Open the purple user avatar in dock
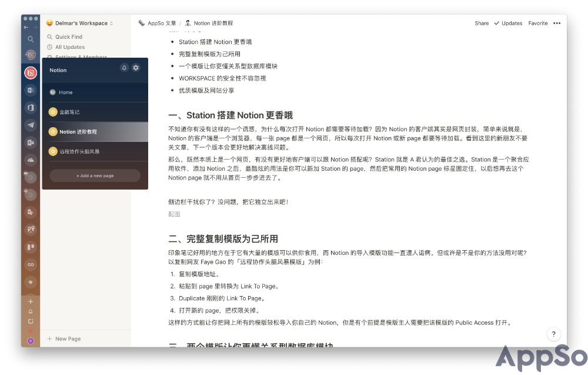 31,341
